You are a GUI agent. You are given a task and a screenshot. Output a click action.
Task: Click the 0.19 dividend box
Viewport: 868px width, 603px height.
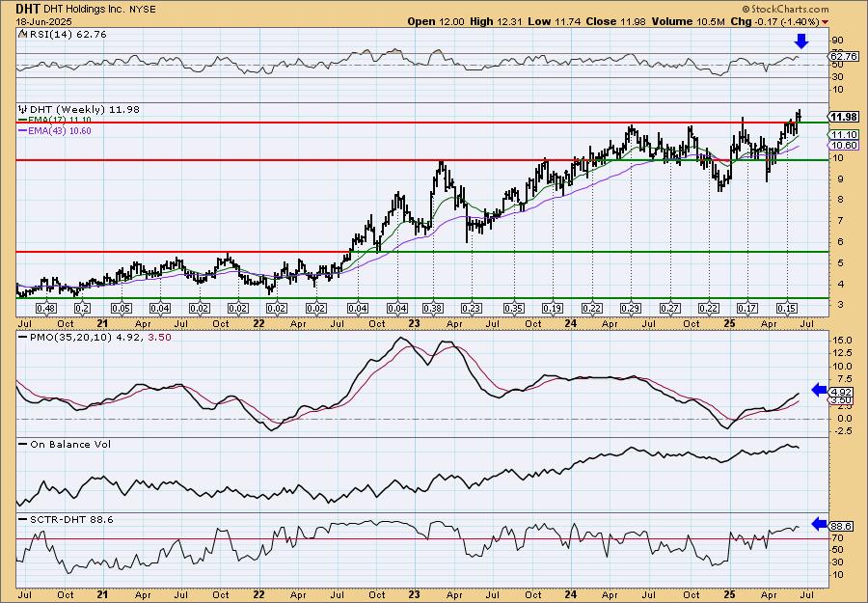point(553,309)
